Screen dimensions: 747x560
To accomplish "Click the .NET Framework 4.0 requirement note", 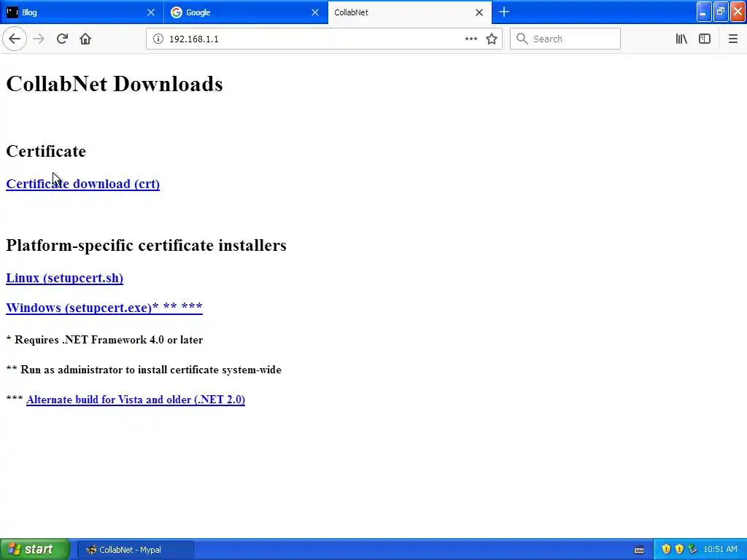I will pos(104,340).
